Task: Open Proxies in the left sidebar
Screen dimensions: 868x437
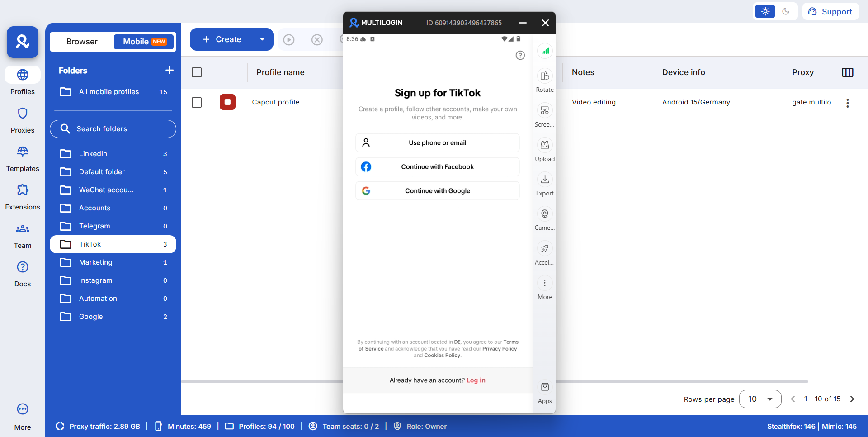Action: (23, 120)
